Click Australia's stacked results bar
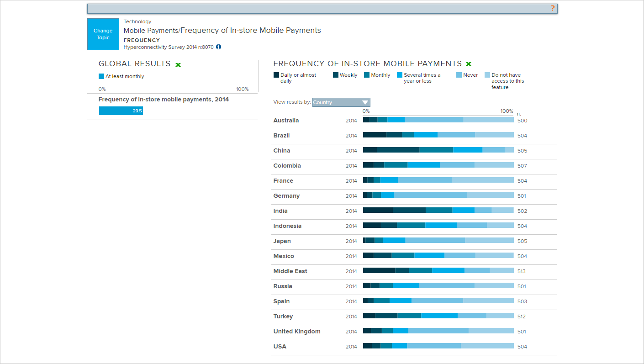This screenshot has width=644, height=364. (438, 120)
